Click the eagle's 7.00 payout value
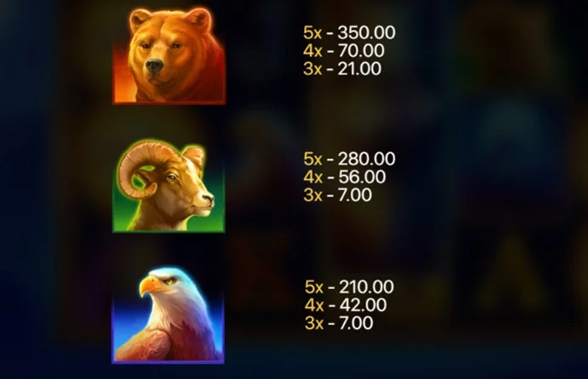Viewport: 588px width, 379px height. pyautogui.click(x=356, y=323)
